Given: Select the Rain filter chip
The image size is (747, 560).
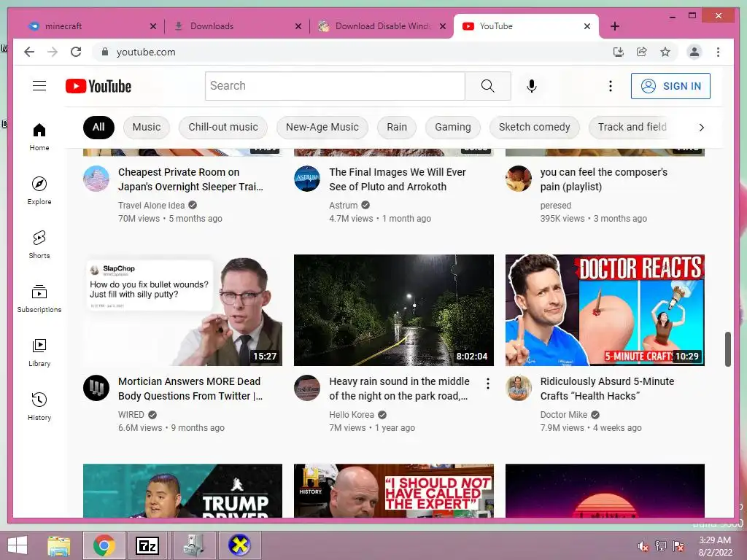Looking at the screenshot, I should click(396, 127).
